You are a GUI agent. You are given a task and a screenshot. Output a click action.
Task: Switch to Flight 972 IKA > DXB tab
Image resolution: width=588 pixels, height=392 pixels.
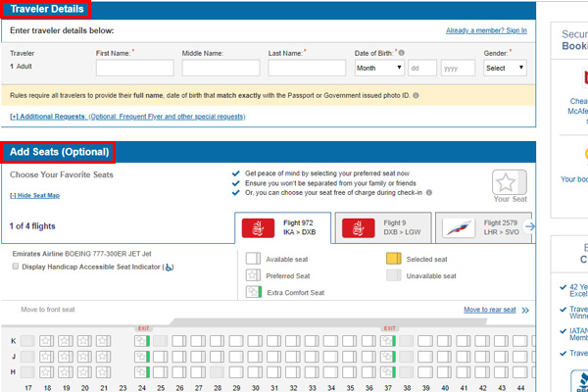[283, 227]
